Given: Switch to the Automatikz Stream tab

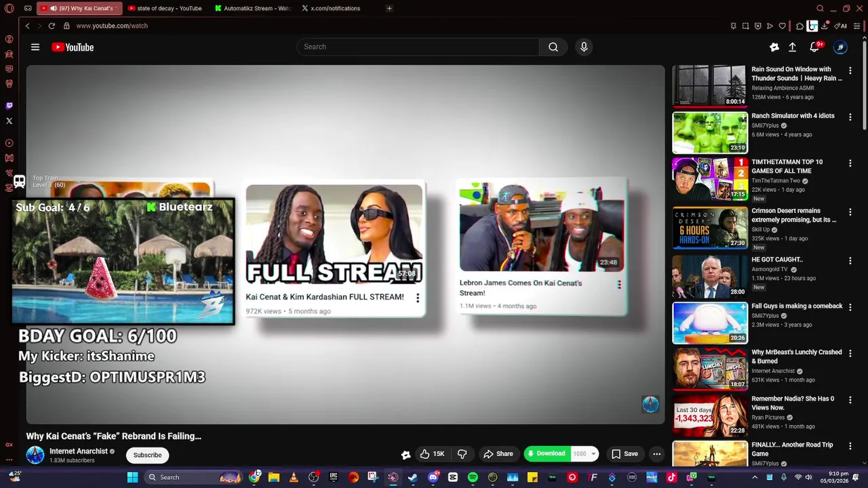Looking at the screenshot, I should click(x=252, y=8).
